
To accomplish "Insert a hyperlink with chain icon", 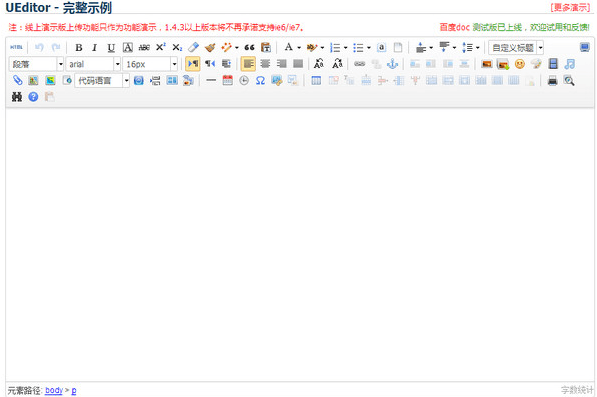I will tap(359, 64).
